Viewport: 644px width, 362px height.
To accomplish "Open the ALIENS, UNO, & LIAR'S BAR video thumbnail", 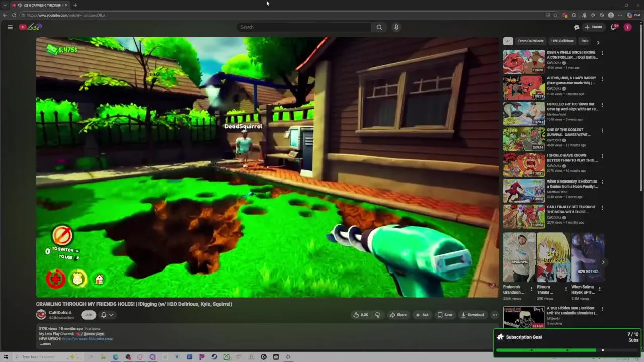I will (x=524, y=87).
